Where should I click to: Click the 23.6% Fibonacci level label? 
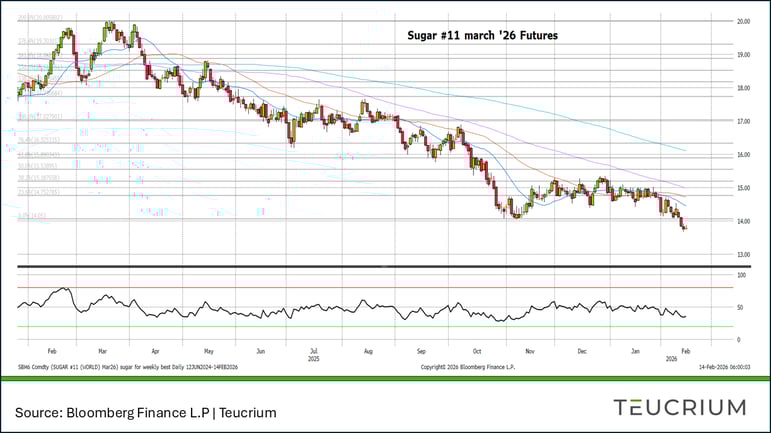tap(42, 190)
